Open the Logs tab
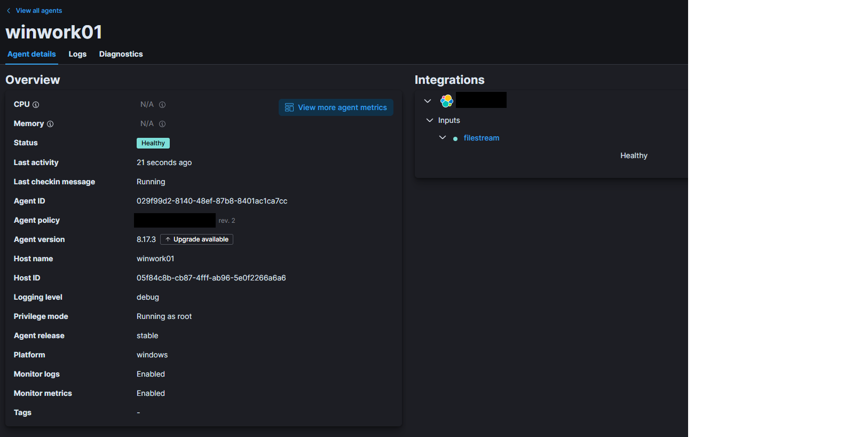868x437 pixels. tap(77, 54)
